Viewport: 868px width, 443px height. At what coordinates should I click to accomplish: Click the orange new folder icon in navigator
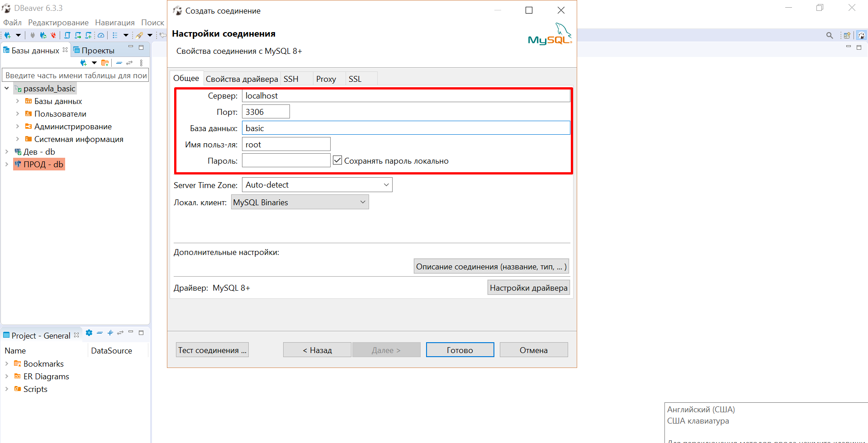pyautogui.click(x=105, y=63)
